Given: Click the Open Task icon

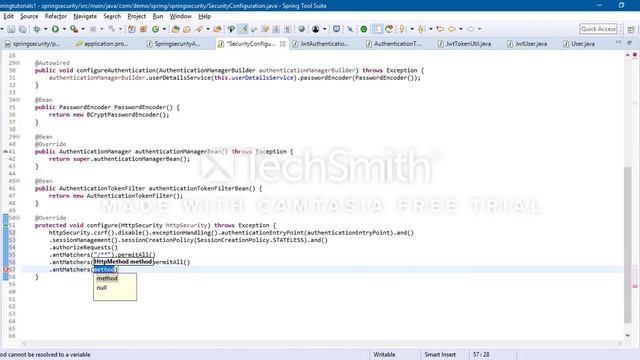Looking at the screenshot, I should 187,29.
